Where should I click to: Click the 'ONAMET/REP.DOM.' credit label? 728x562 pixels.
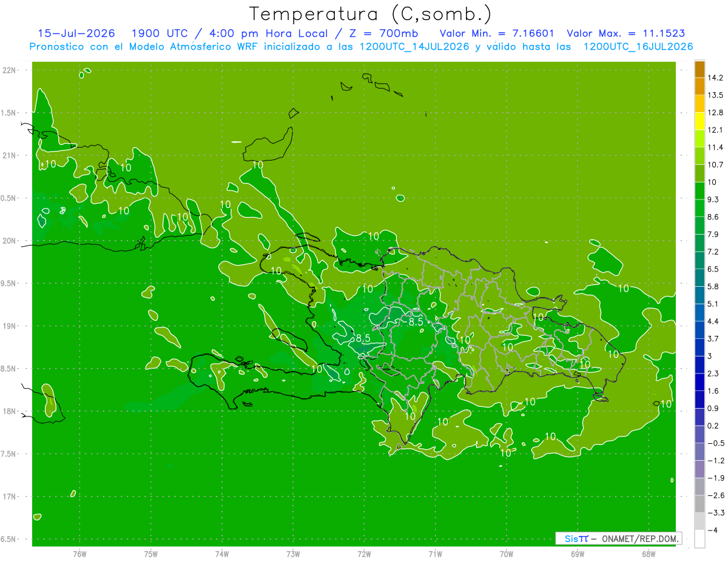click(x=641, y=538)
